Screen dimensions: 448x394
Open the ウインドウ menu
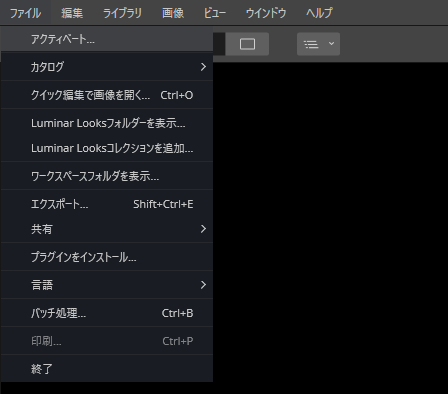click(266, 13)
